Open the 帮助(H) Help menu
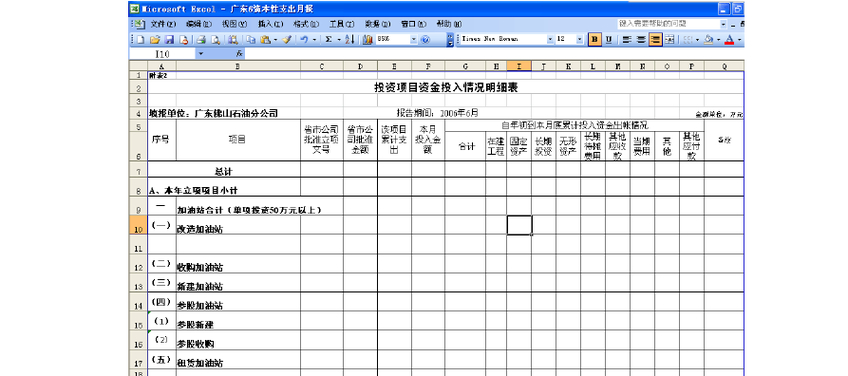 click(449, 24)
